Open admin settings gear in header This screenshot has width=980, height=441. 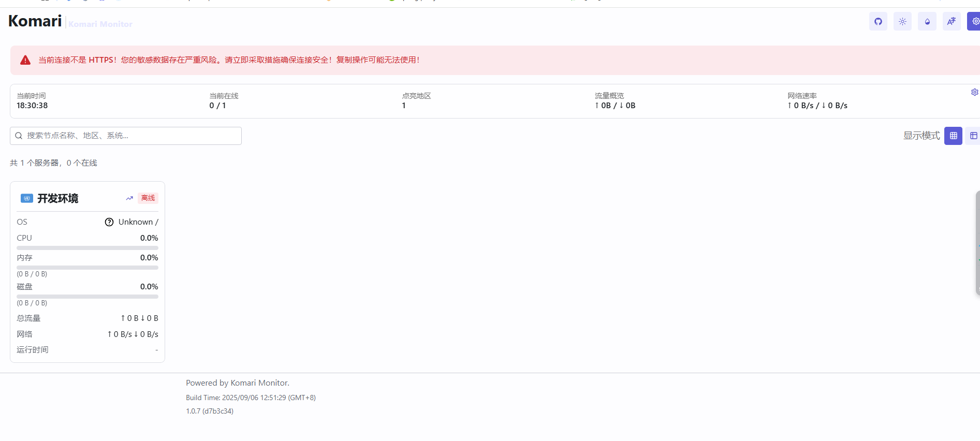(974, 21)
